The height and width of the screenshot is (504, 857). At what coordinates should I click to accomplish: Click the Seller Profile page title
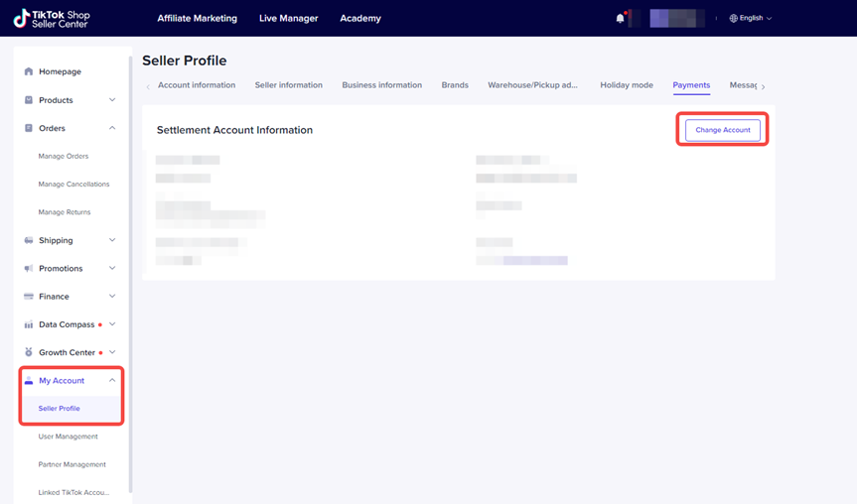(x=184, y=61)
